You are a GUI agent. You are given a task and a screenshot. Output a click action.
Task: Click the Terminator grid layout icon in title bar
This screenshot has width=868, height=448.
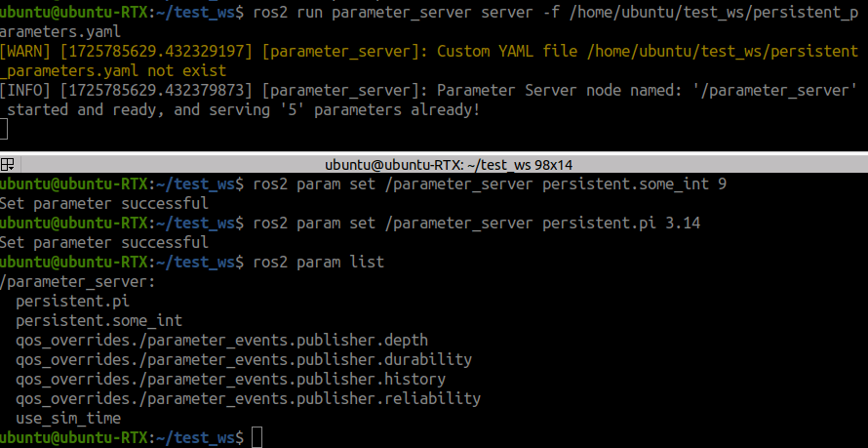pos(7,165)
